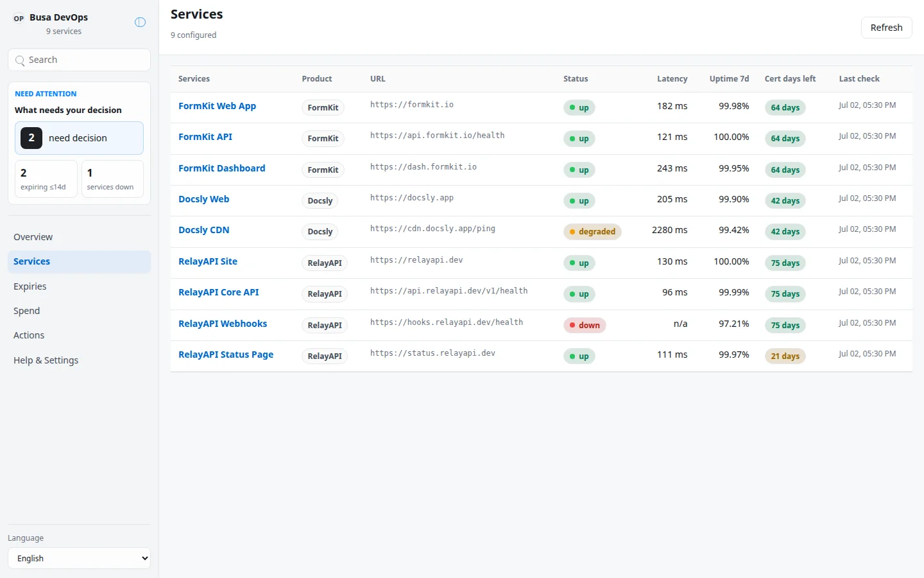The width and height of the screenshot is (924, 578).
Task: Click URL https://hooks.relayapi.dev/health
Action: click(x=447, y=322)
